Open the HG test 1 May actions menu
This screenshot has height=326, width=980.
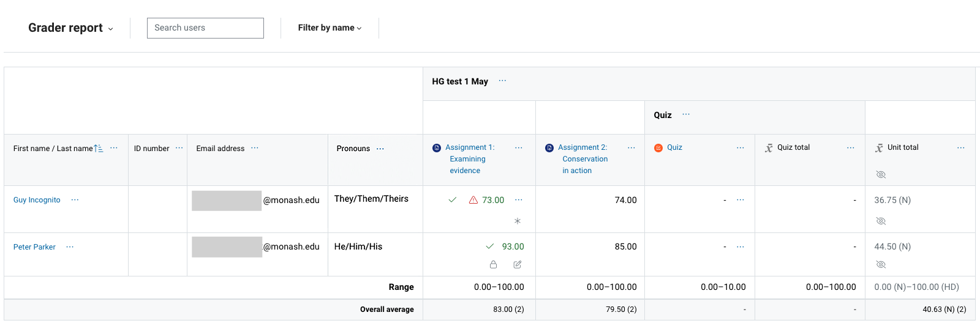(502, 81)
